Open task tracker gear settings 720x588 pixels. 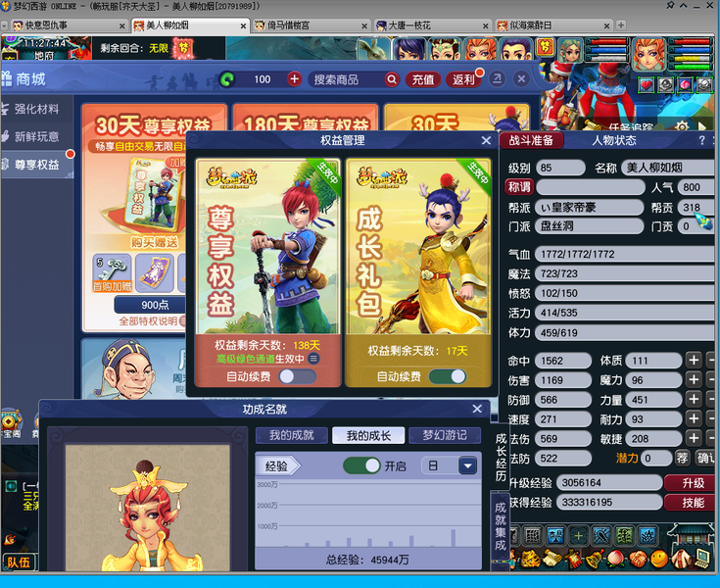[682, 125]
